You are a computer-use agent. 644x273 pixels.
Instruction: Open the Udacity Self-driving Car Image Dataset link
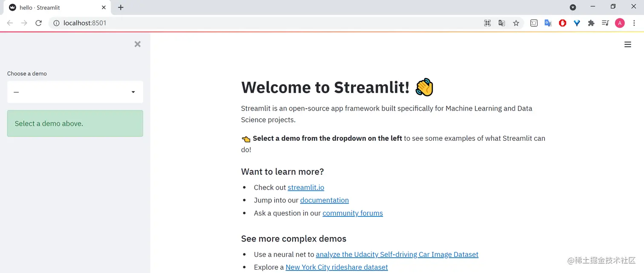coord(397,254)
